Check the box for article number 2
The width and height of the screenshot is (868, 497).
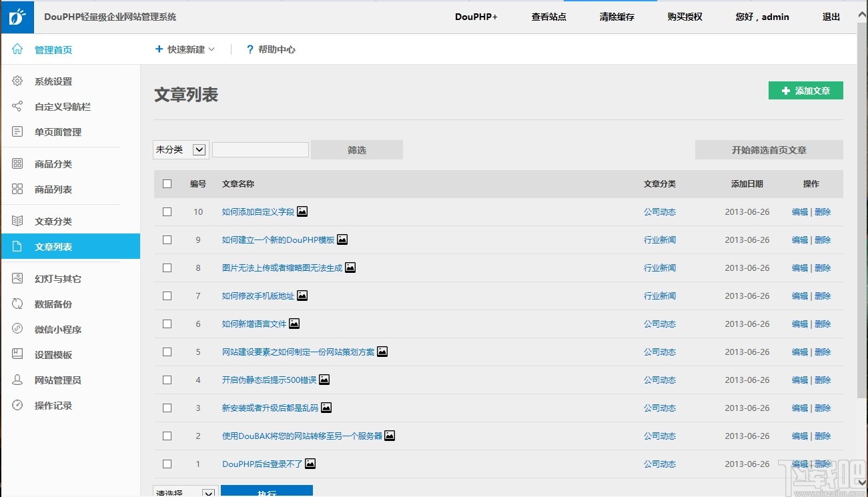[167, 436]
